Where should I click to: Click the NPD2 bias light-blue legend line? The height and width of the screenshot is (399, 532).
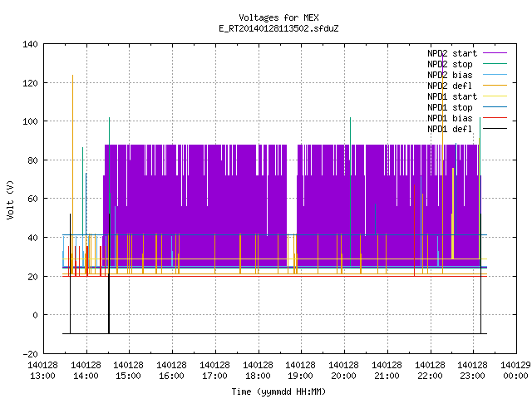coord(495,75)
